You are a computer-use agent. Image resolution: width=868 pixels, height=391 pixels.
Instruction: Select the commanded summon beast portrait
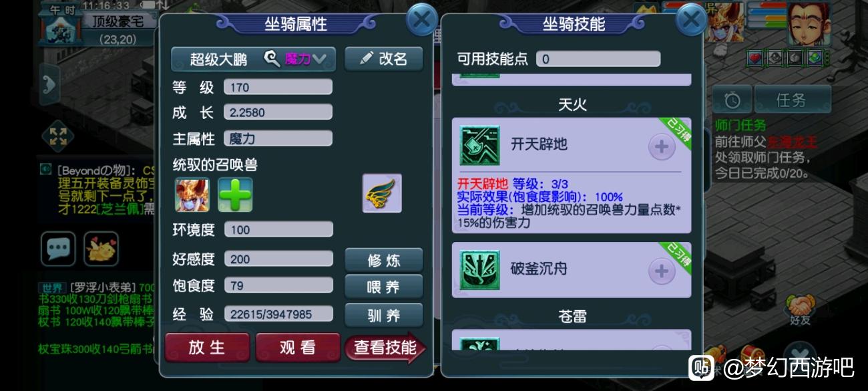[192, 194]
